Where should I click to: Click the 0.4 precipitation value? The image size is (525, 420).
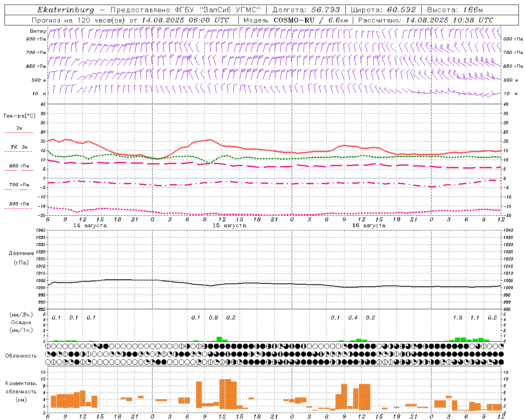pyautogui.click(x=353, y=318)
